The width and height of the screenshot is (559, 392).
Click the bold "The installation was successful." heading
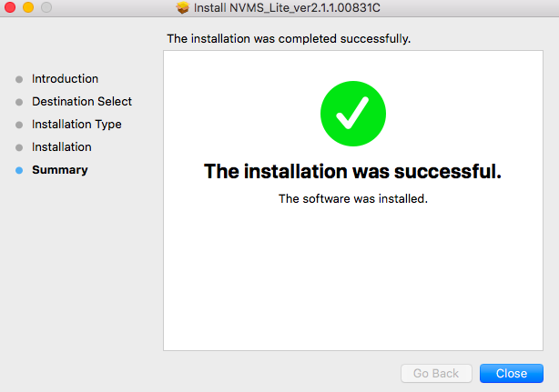click(x=352, y=171)
